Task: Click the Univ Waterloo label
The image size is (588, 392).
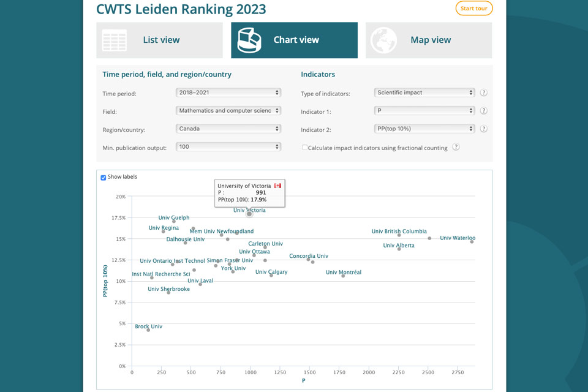Action: (458, 238)
